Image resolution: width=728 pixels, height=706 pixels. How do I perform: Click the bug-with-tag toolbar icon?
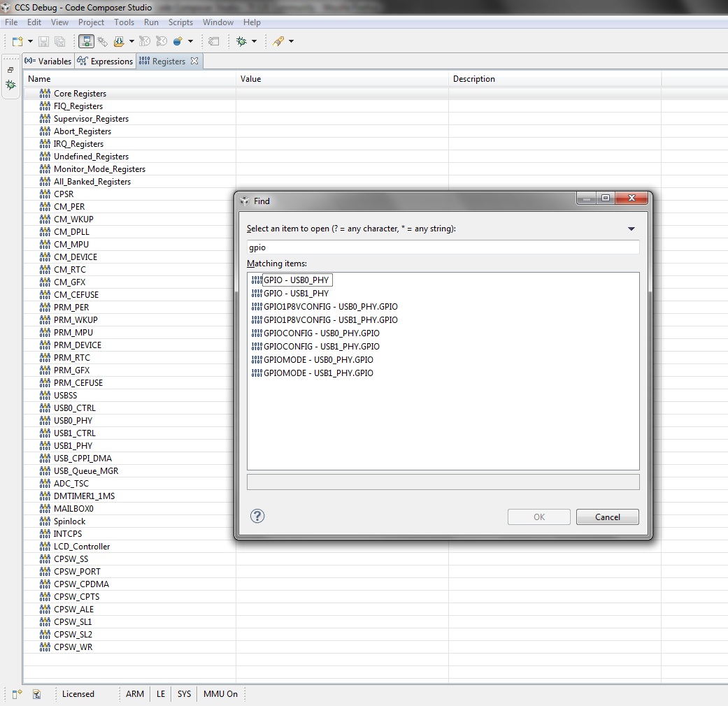(103, 41)
